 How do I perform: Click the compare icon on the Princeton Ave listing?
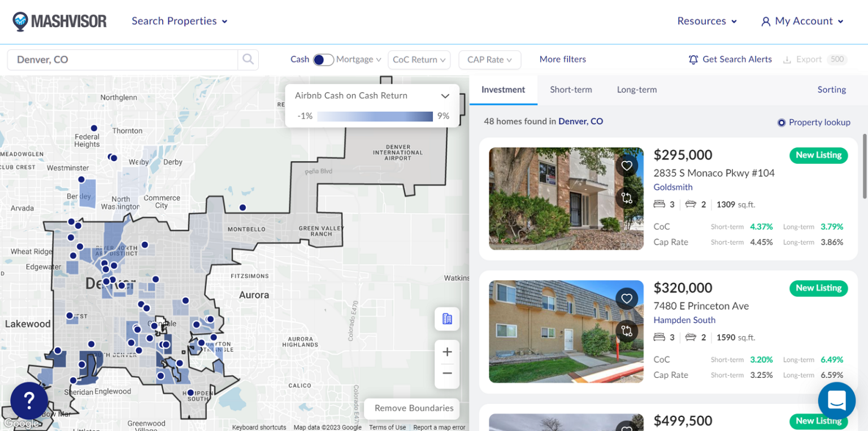(x=627, y=332)
